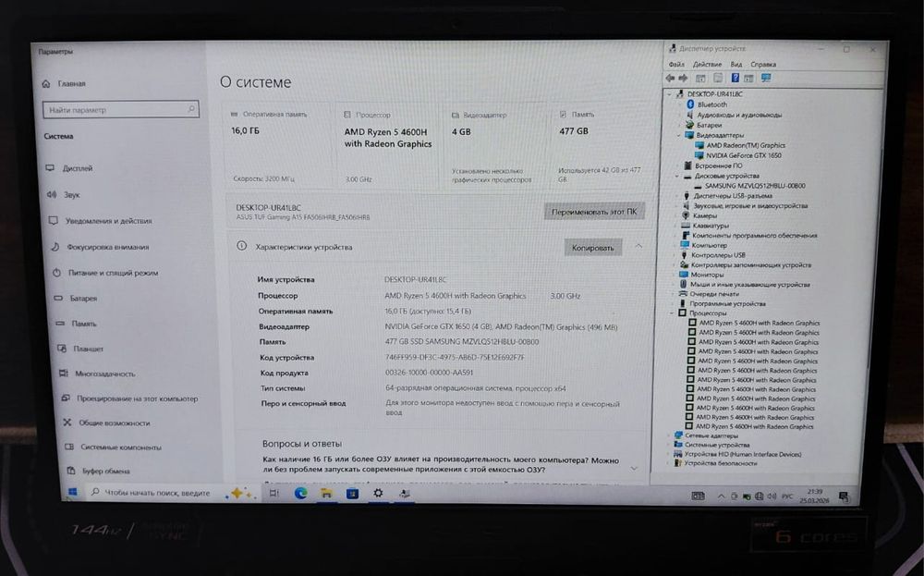This screenshot has height=576, width=924.
Task: Collapse the Видеоадаптеры tree node
Action: [x=677, y=135]
